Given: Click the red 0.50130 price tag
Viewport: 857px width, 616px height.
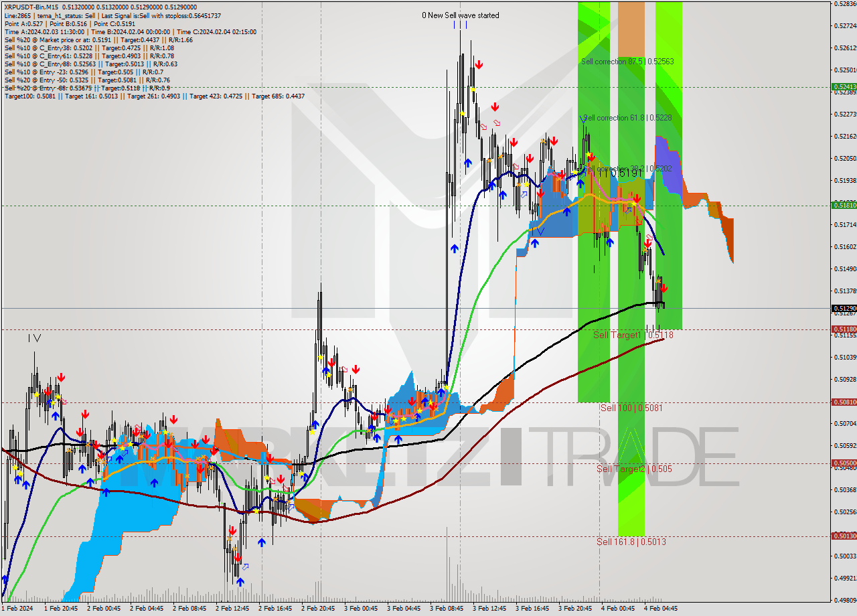Looking at the screenshot, I should (844, 536).
